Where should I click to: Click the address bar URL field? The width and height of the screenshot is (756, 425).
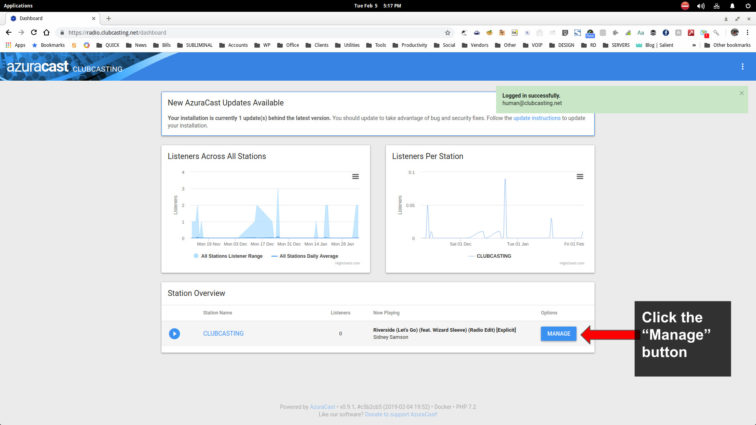(251, 32)
